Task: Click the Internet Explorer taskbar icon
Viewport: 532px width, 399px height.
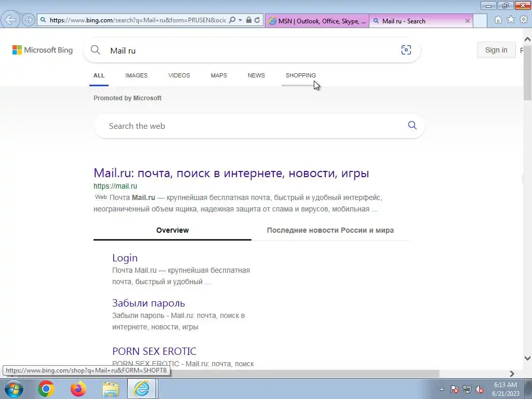Action: [x=142, y=389]
